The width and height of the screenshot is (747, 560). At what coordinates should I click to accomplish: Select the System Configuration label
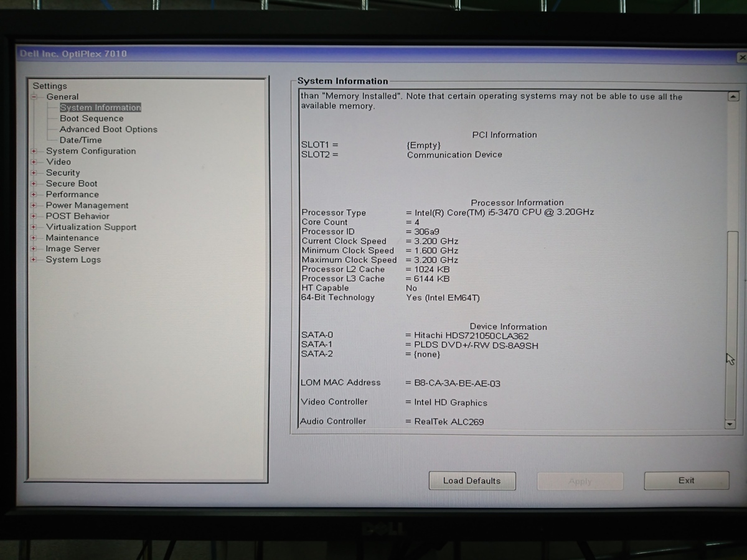91,151
